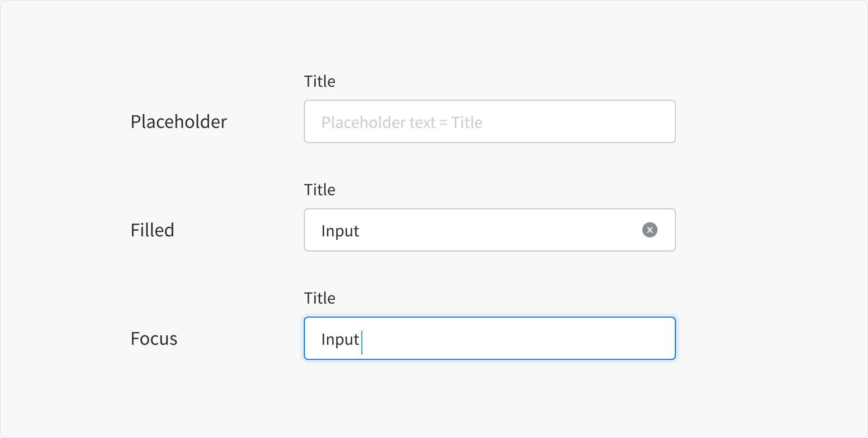
Task: Click the blank gray area above the first Title
Action: click(490, 36)
